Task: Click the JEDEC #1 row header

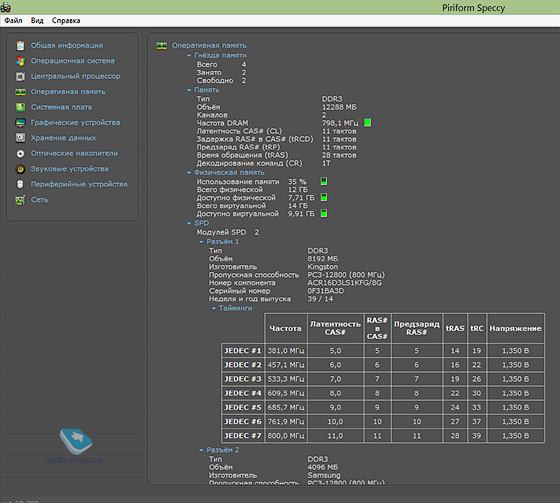Action: tap(243, 350)
